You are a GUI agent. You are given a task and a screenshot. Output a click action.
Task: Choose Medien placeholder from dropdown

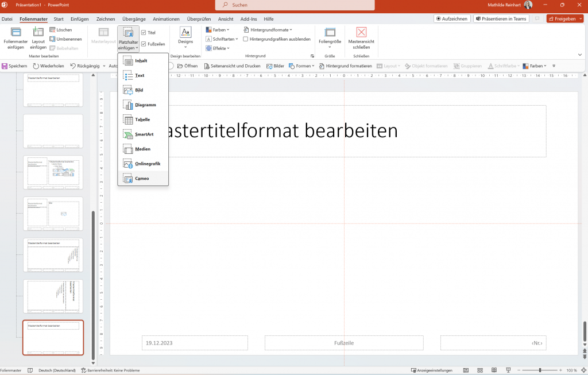coord(143,149)
